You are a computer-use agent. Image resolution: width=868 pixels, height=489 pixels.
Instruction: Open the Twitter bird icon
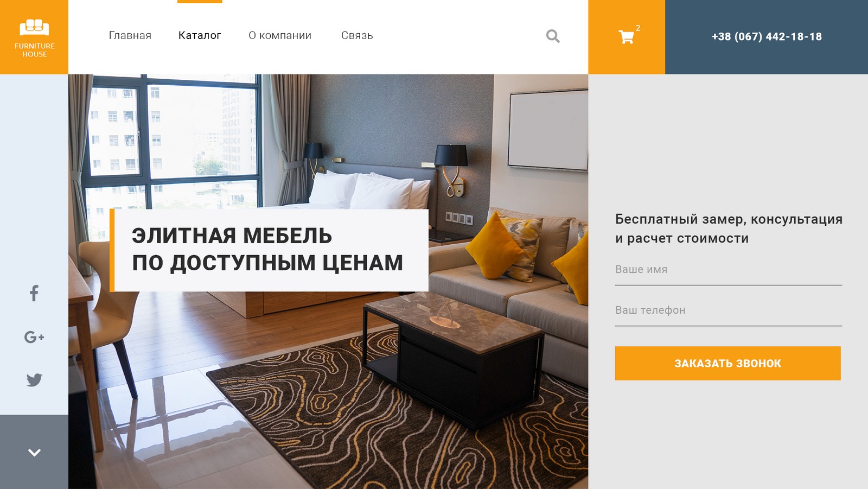(x=34, y=380)
